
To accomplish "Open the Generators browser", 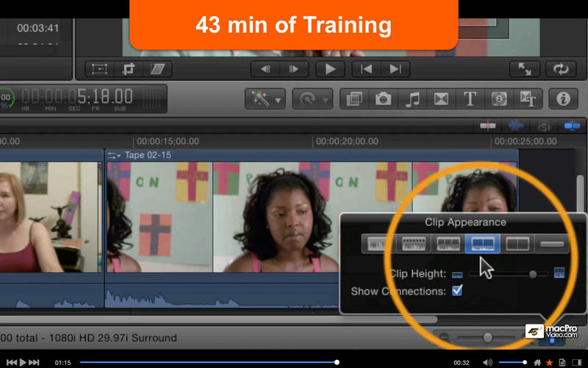I will pos(499,99).
